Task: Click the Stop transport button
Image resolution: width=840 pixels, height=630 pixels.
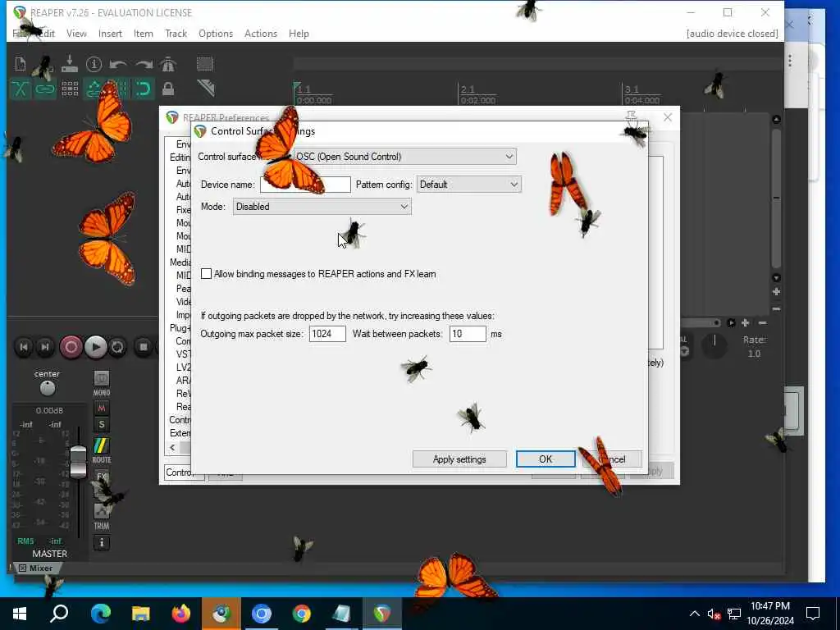Action: pos(143,347)
